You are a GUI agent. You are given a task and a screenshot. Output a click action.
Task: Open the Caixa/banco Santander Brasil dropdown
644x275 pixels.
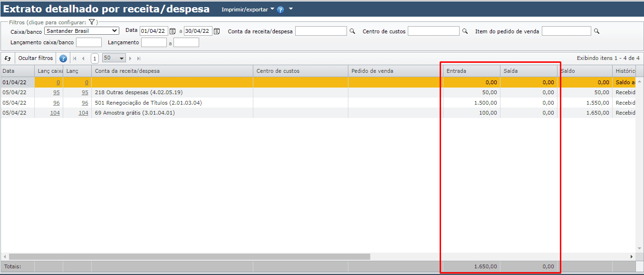point(81,31)
